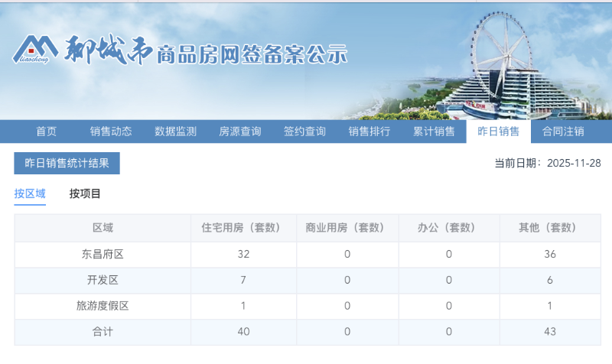Click 合计 office value 0
The width and height of the screenshot is (612, 364).
tap(449, 332)
